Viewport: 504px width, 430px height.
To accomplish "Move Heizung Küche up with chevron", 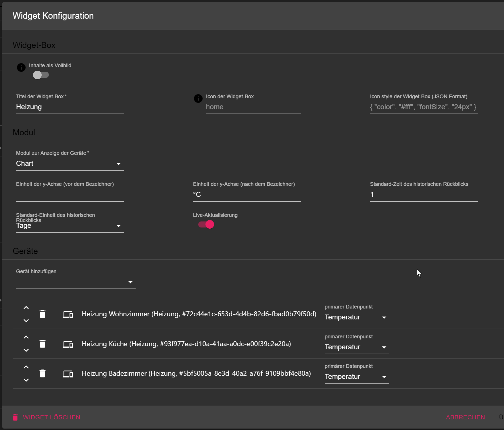I will pos(26,337).
